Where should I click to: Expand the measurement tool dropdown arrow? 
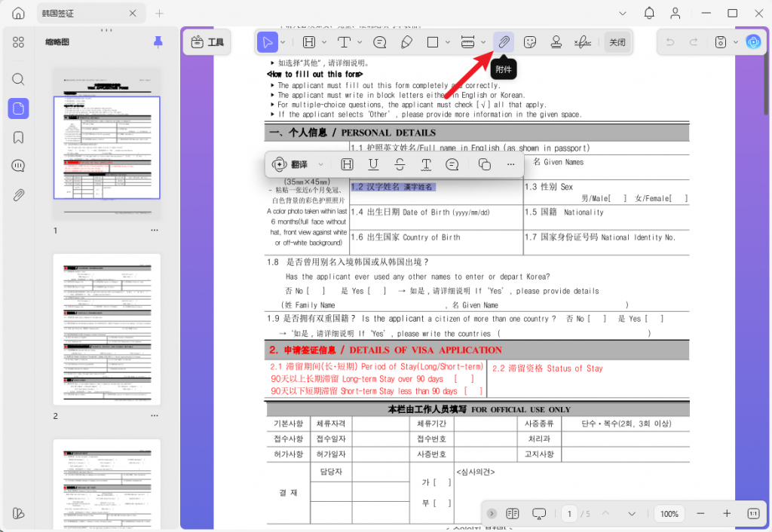coord(483,42)
